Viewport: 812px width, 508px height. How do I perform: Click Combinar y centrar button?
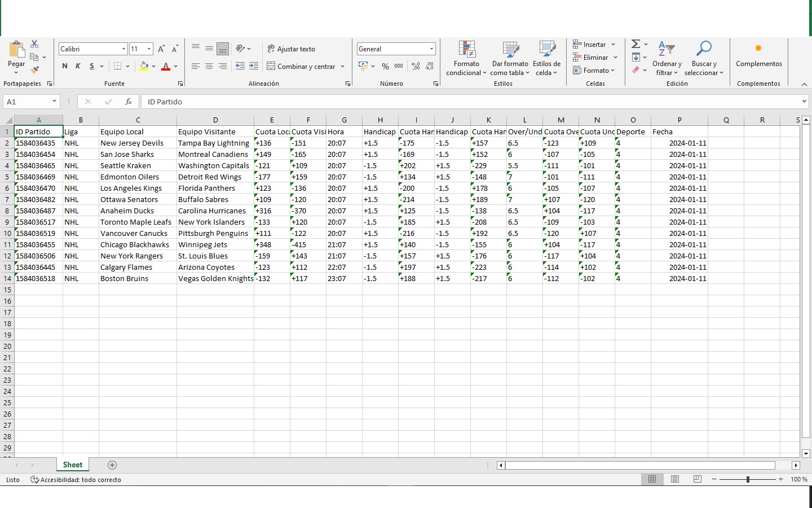(302, 66)
